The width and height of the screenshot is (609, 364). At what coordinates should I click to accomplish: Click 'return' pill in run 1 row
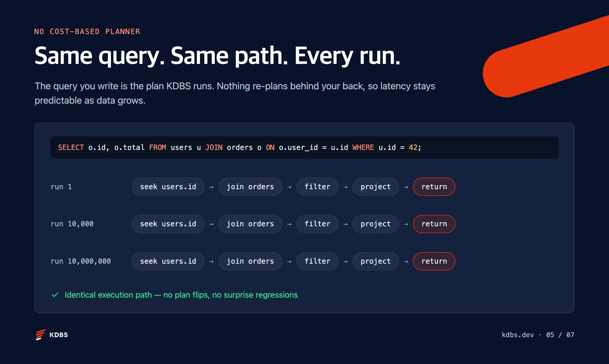coord(434,187)
